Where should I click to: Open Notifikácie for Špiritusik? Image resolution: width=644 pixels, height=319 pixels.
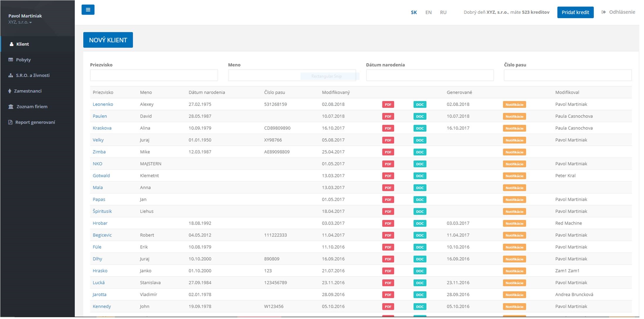click(514, 211)
